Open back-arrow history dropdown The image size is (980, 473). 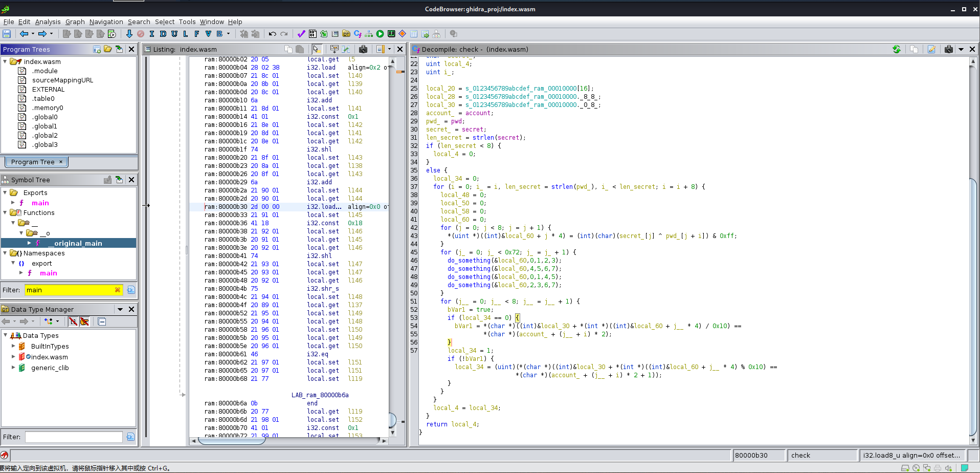point(33,34)
